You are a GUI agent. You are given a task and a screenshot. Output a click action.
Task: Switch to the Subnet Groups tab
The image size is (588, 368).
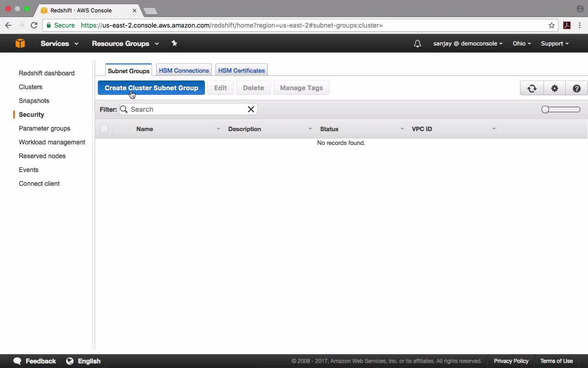129,70
